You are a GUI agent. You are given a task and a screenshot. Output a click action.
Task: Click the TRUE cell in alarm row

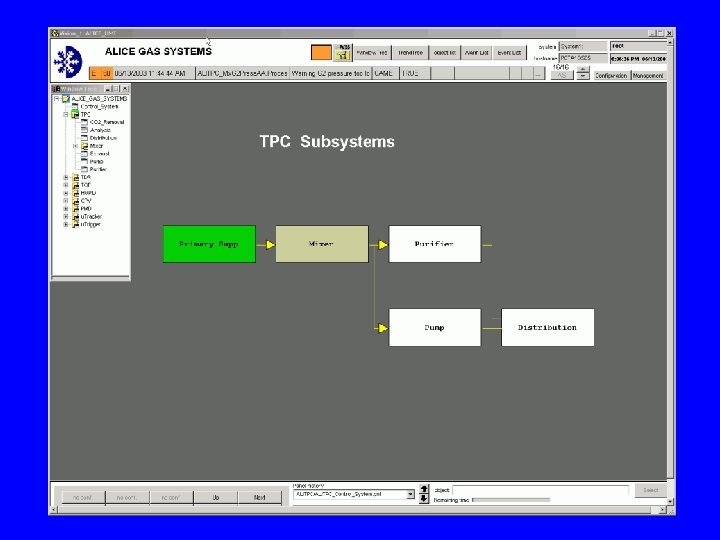coord(415,73)
